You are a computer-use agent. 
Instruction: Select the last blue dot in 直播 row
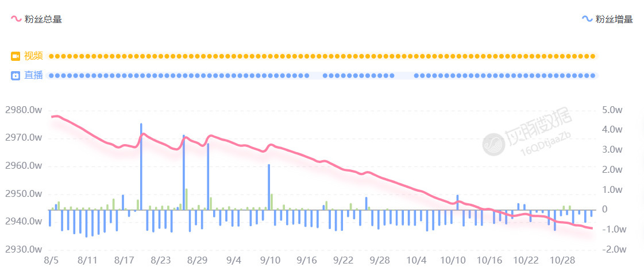pyautogui.click(x=593, y=75)
